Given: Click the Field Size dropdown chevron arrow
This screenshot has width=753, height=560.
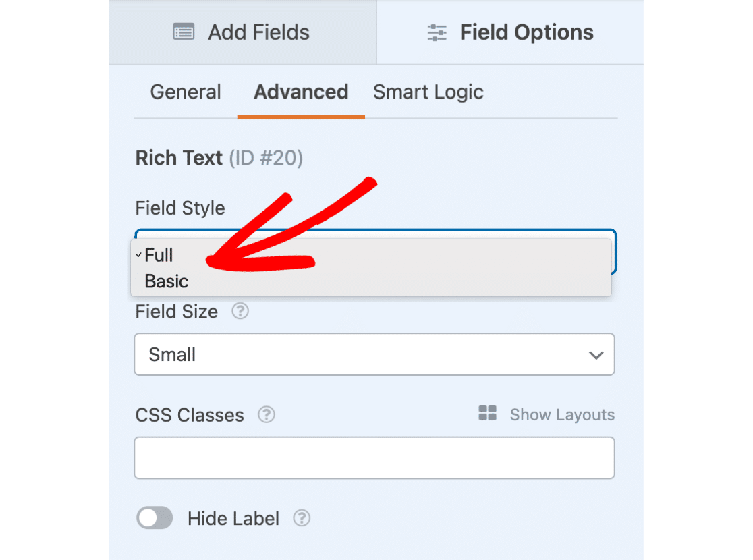Looking at the screenshot, I should (596, 355).
